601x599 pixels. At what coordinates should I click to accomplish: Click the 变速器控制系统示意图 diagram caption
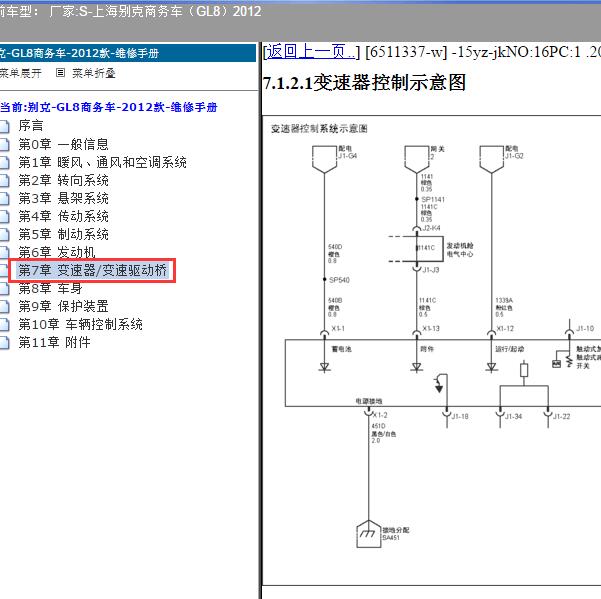pos(319,129)
